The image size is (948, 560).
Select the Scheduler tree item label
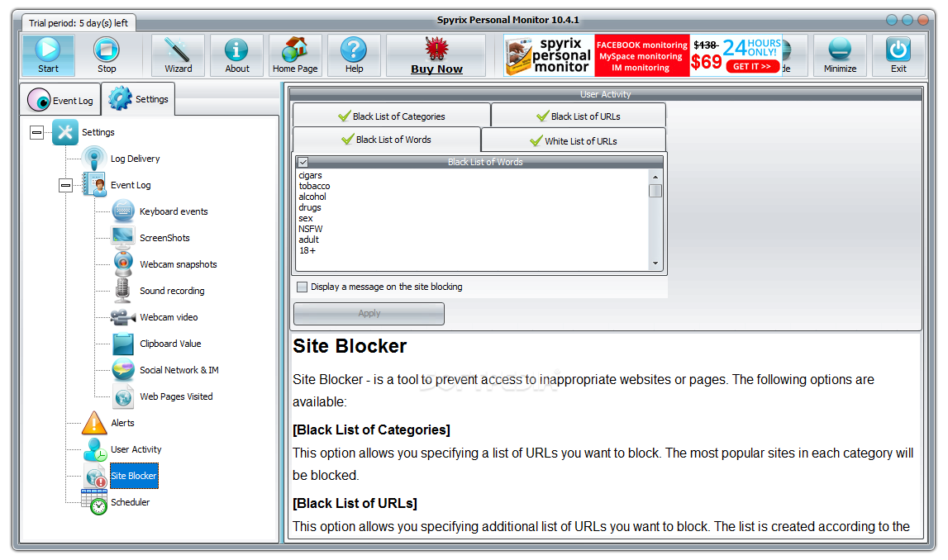point(130,502)
